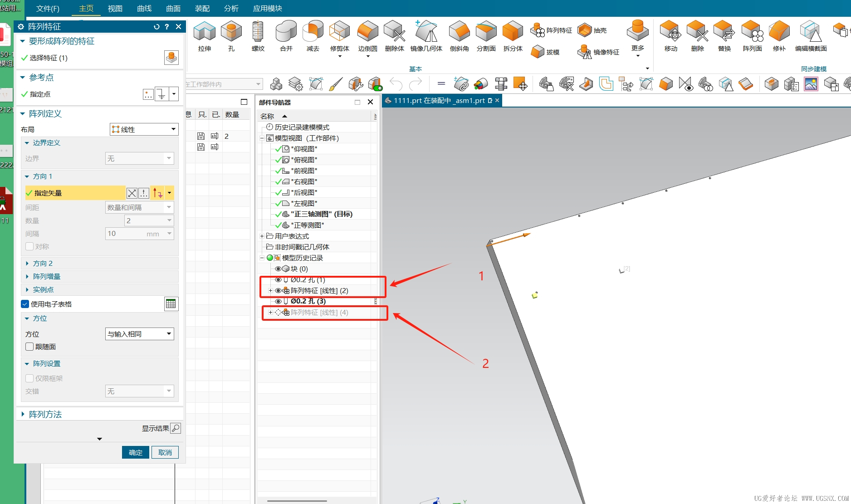Open the 布局 线性 dropdown
Image resolution: width=851 pixels, height=504 pixels.
click(144, 129)
